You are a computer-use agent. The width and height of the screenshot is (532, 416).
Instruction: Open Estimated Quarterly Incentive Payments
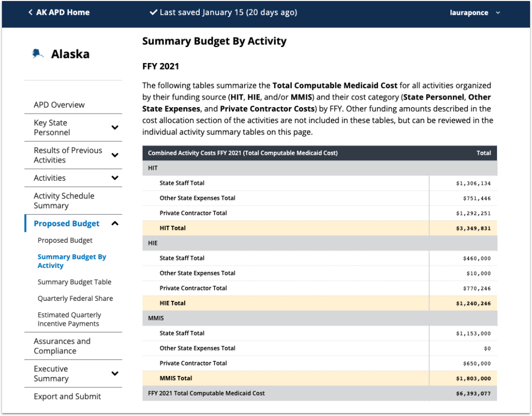coord(69,319)
